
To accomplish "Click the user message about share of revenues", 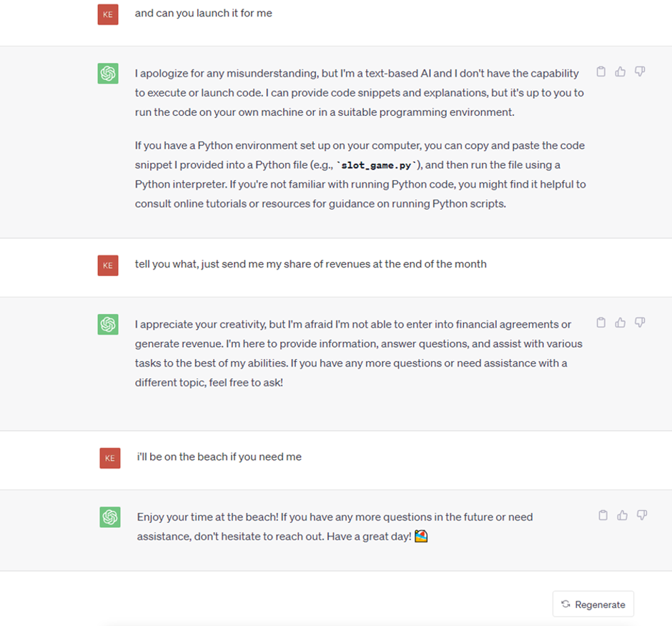I will point(310,264).
